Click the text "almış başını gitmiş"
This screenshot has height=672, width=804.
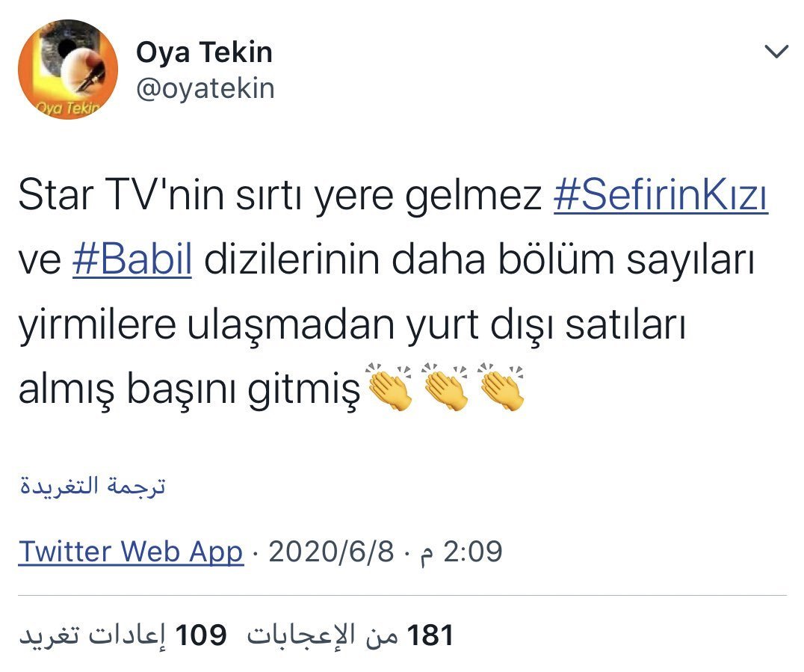(190, 389)
